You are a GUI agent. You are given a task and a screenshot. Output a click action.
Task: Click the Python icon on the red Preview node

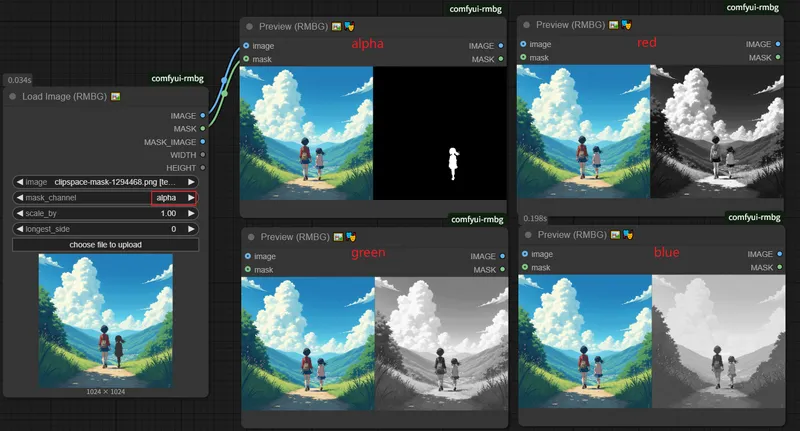[x=627, y=24]
